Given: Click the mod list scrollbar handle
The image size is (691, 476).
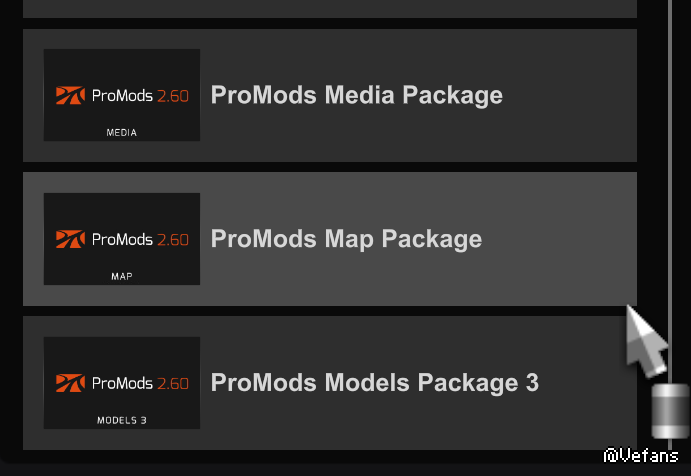Looking at the screenshot, I should coord(670,411).
